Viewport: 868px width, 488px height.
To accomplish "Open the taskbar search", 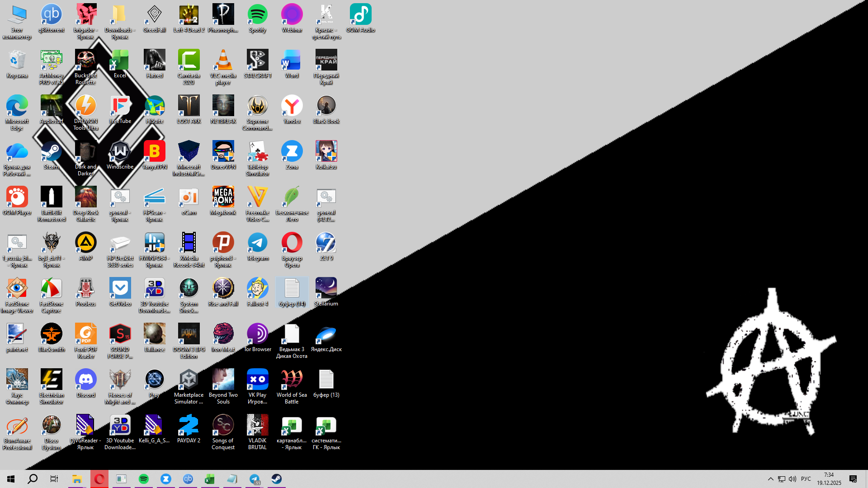I will tap(33, 479).
